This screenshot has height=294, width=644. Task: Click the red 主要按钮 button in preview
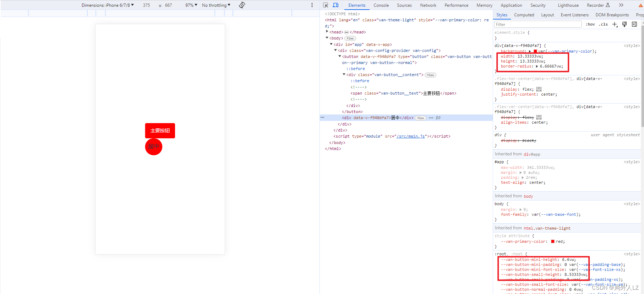pyautogui.click(x=160, y=130)
